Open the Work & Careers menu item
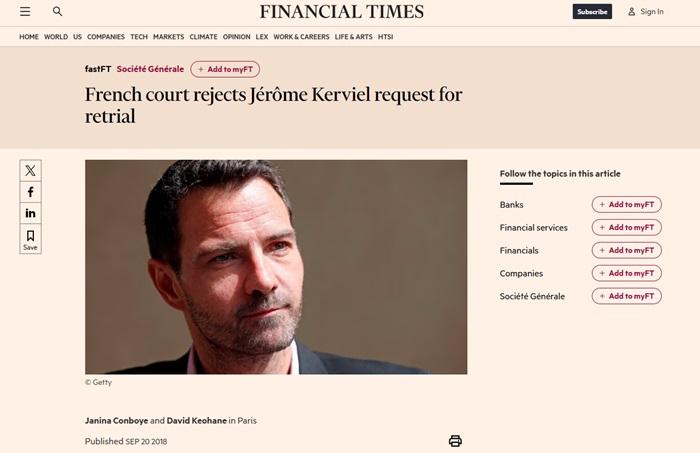The width and height of the screenshot is (700, 453). 301,37
